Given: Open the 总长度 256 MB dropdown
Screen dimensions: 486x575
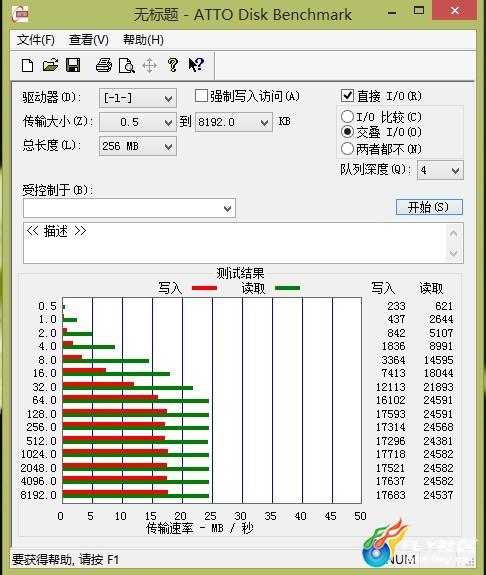Looking at the screenshot, I should (138, 146).
